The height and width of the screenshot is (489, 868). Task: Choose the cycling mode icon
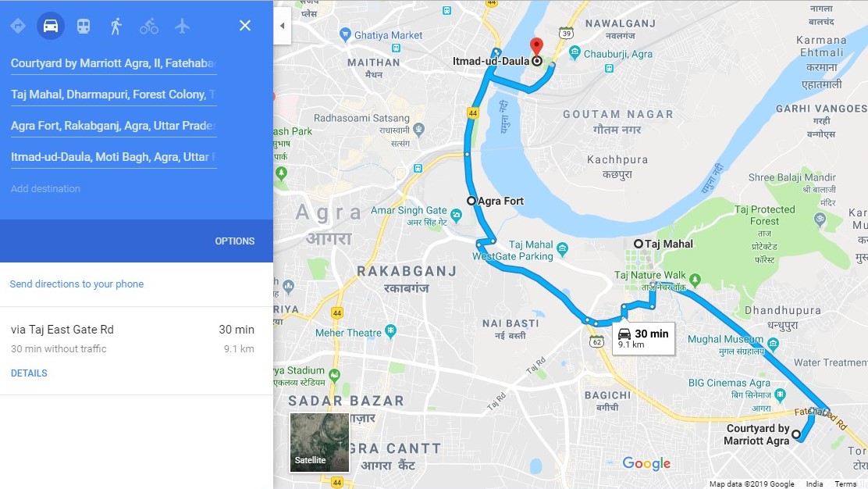point(149,26)
